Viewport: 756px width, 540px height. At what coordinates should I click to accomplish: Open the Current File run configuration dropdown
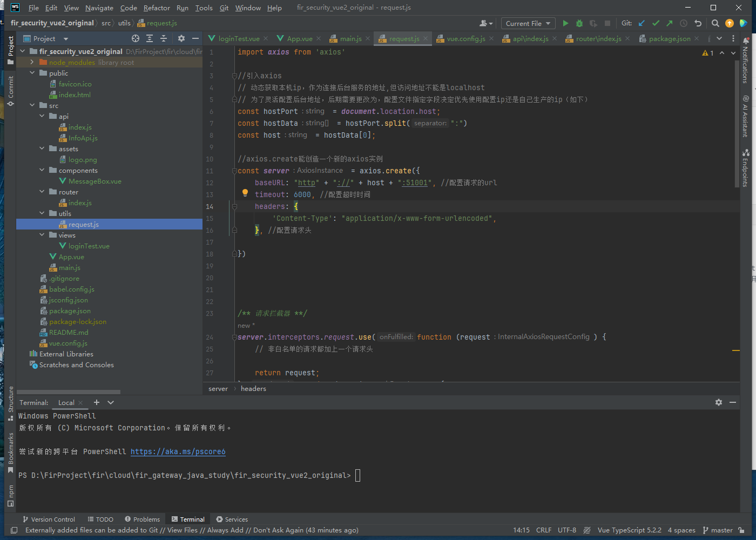click(x=528, y=23)
